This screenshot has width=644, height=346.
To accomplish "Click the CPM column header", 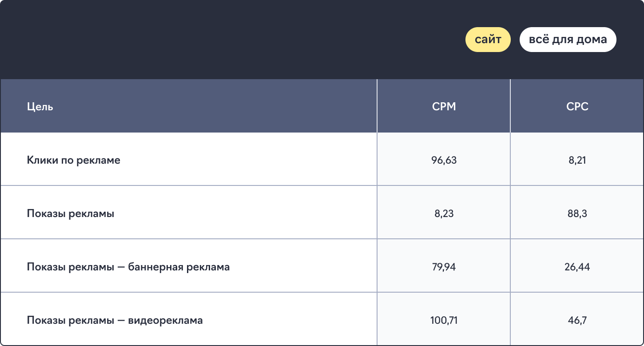I will coord(444,107).
